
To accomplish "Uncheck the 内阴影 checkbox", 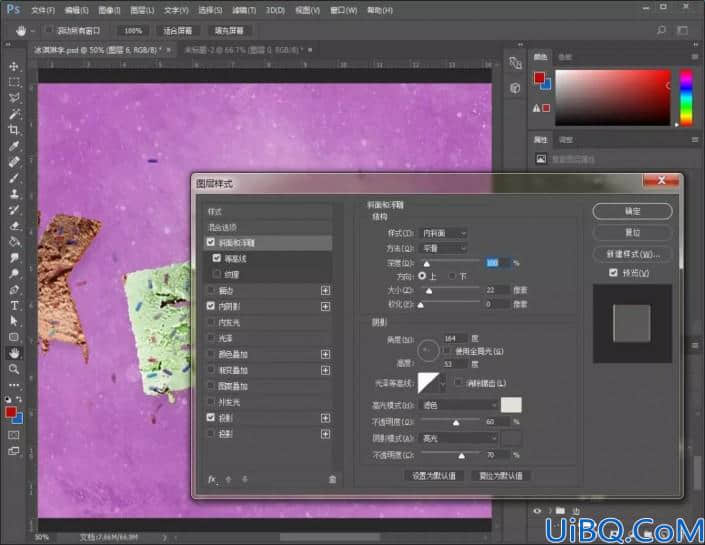I will tap(211, 306).
